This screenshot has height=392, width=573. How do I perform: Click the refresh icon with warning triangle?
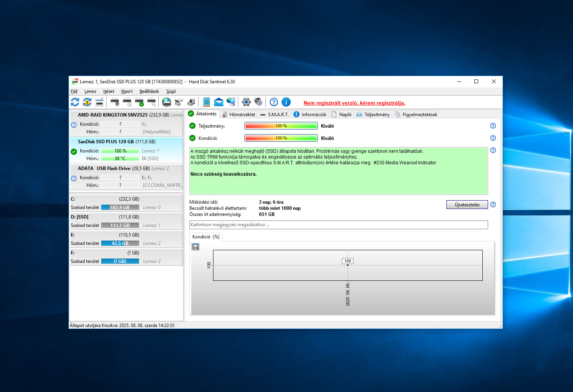(x=87, y=102)
